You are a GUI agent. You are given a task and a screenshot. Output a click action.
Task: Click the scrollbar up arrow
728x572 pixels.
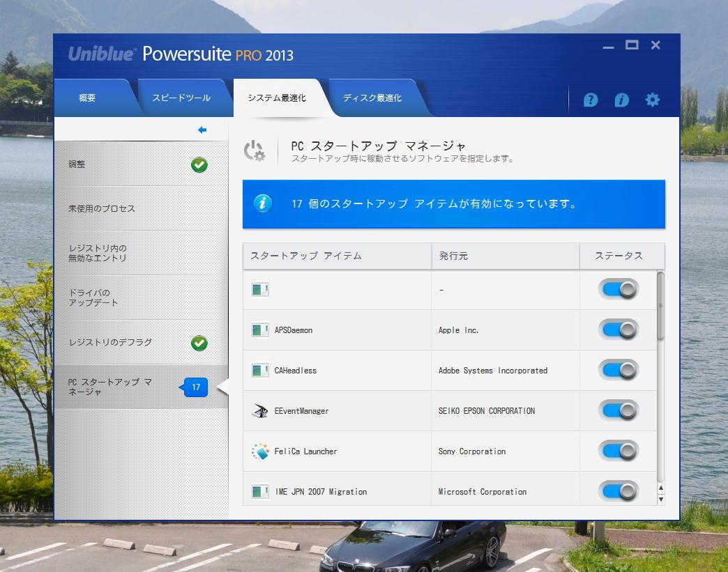pos(660,488)
